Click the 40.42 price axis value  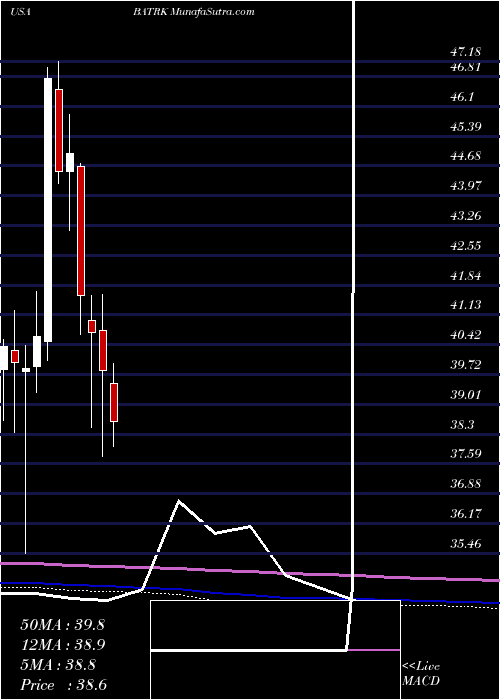point(465,335)
